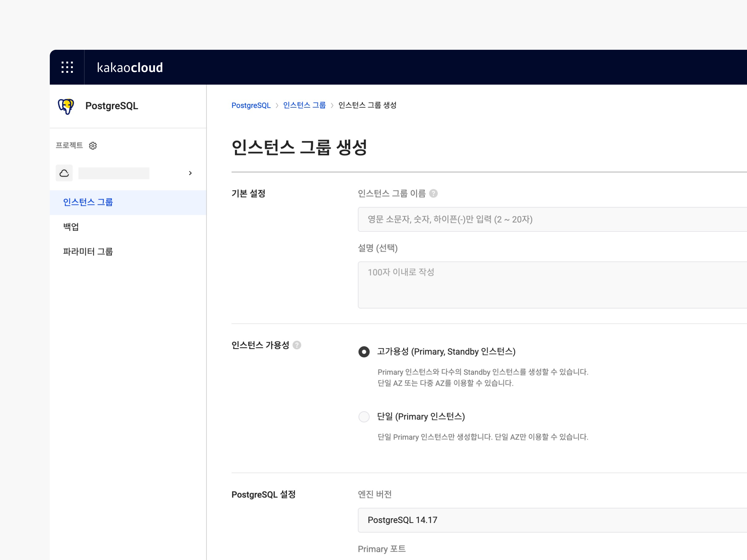
Task: Click the 단일 Primary 인스턴스만 생성합니다 description
Action: 483,437
